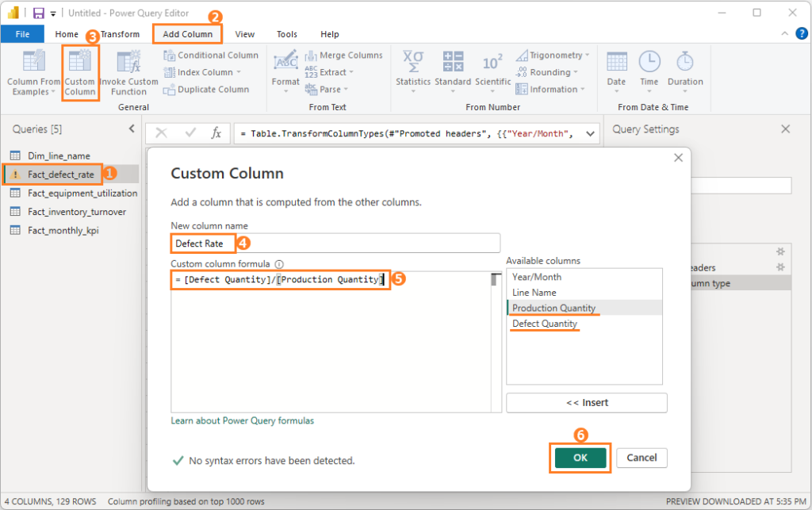Screen dimensions: 812x510
Task: Switch to the Home tab
Action: [67, 34]
